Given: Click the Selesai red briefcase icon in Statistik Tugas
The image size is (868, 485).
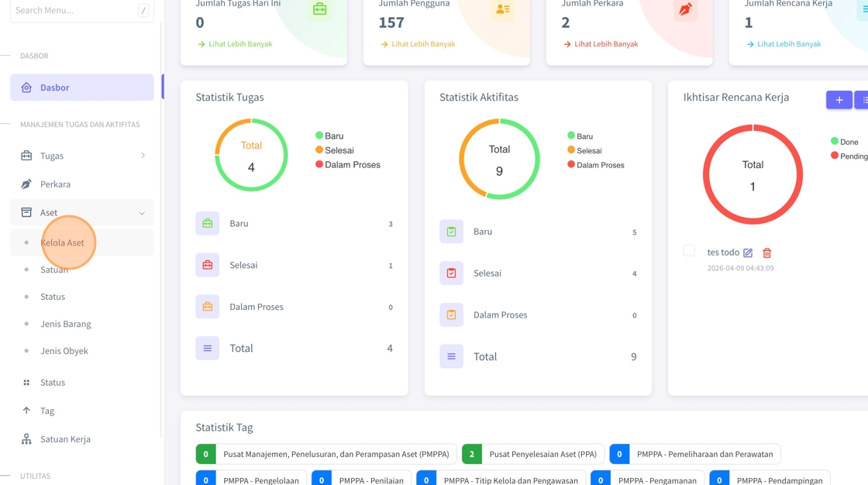Looking at the screenshot, I should click(208, 265).
